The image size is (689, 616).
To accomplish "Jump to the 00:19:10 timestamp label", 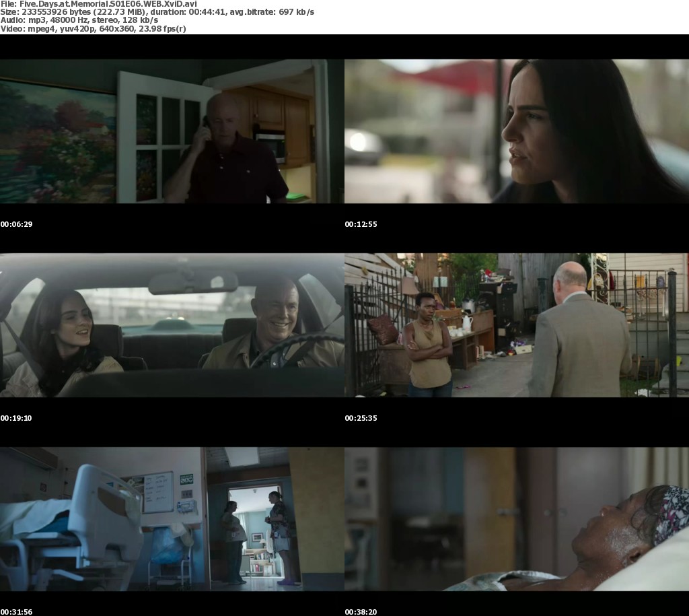I will point(16,418).
